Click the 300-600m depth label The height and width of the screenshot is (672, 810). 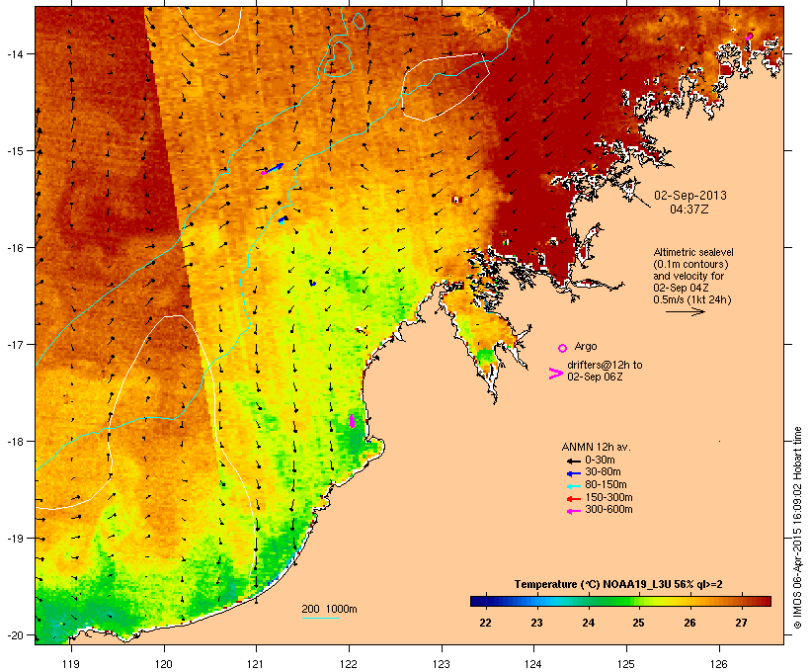pos(608,510)
